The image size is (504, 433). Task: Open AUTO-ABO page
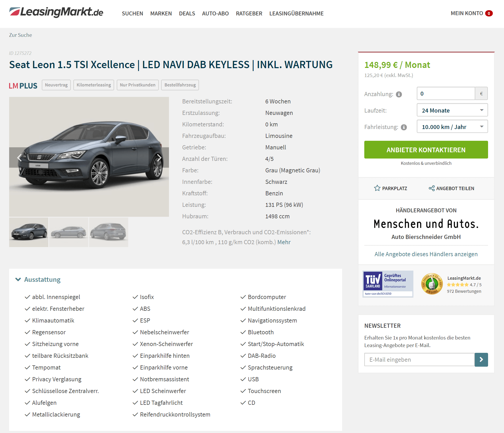pyautogui.click(x=215, y=14)
